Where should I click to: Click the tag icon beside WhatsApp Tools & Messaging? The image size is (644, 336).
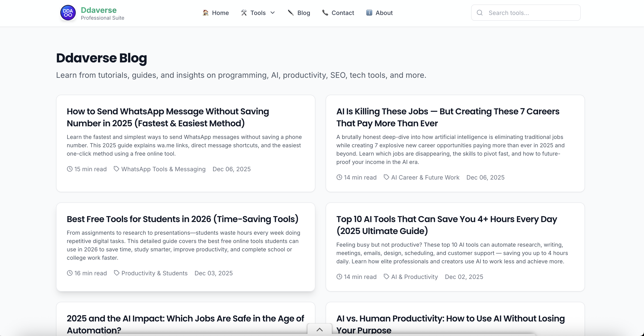click(x=117, y=169)
